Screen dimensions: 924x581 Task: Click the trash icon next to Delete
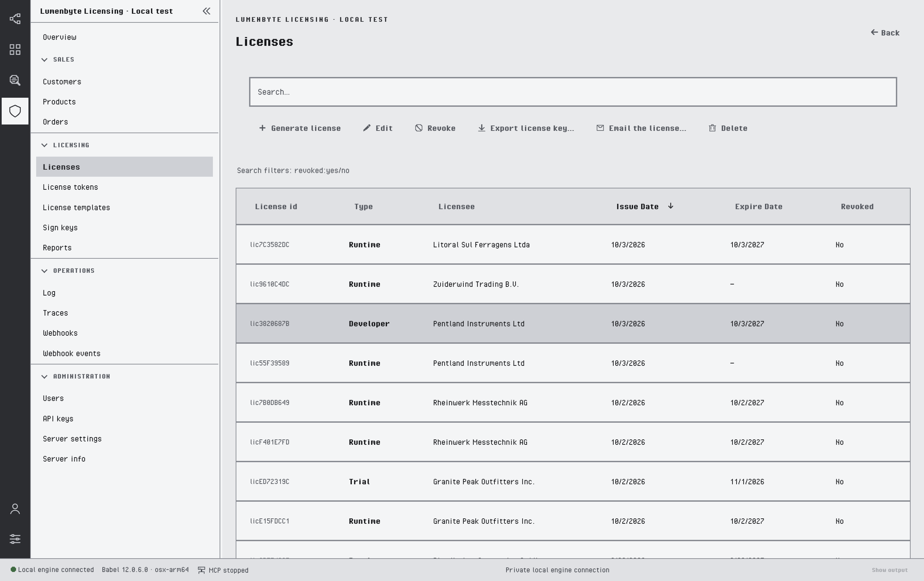712,128
